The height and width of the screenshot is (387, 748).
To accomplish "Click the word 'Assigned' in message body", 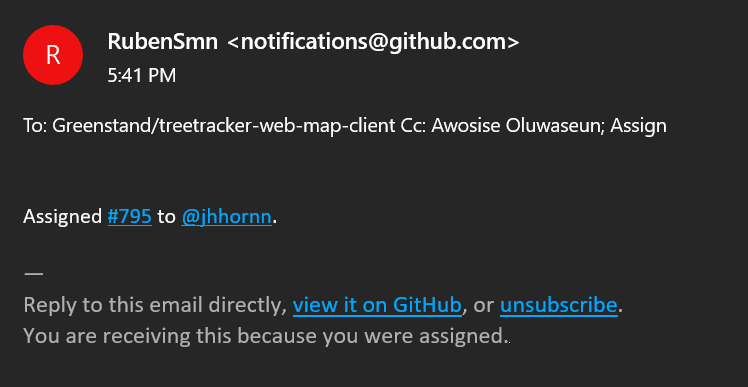I will pos(63,218).
